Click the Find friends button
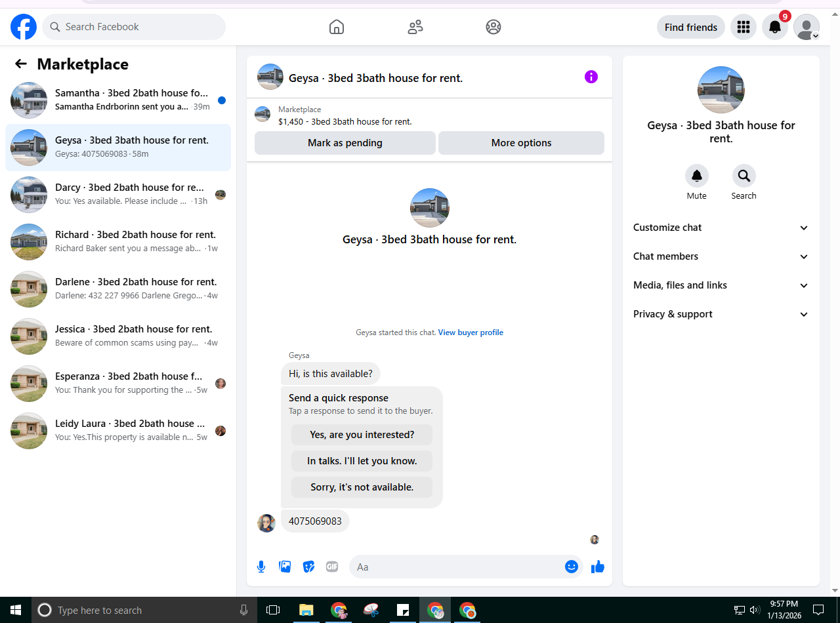 691,27
